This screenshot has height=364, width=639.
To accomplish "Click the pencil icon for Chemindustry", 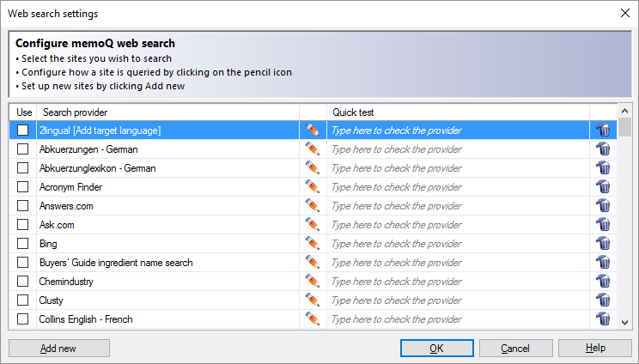I will 313,282.
